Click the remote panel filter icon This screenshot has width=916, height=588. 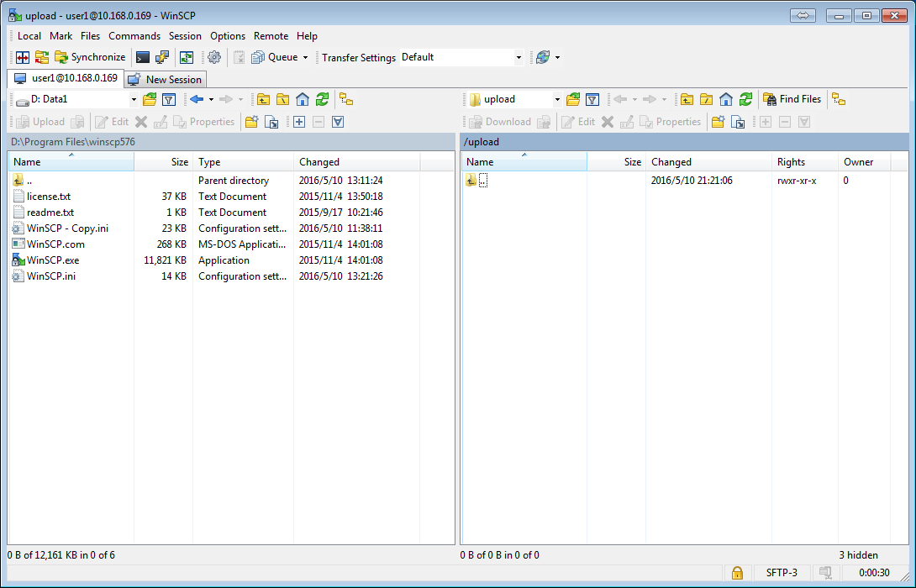[x=592, y=99]
